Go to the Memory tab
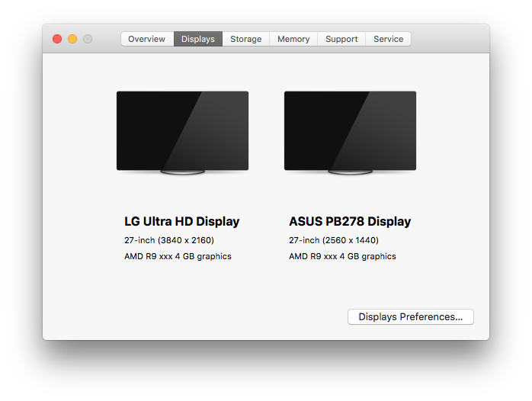This screenshot has width=532, height=401. 293,39
